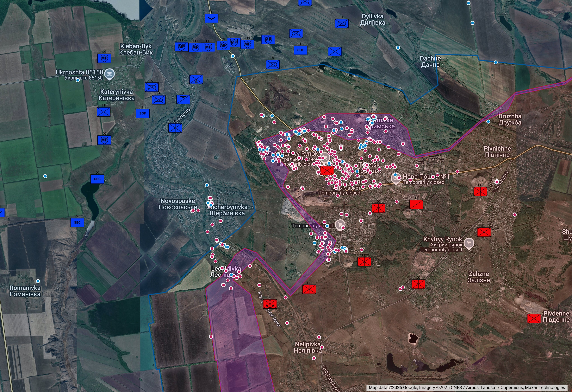The width and height of the screenshot is (572, 392).
Task: Click the red anchor unit symbol
Action: pos(270,304)
